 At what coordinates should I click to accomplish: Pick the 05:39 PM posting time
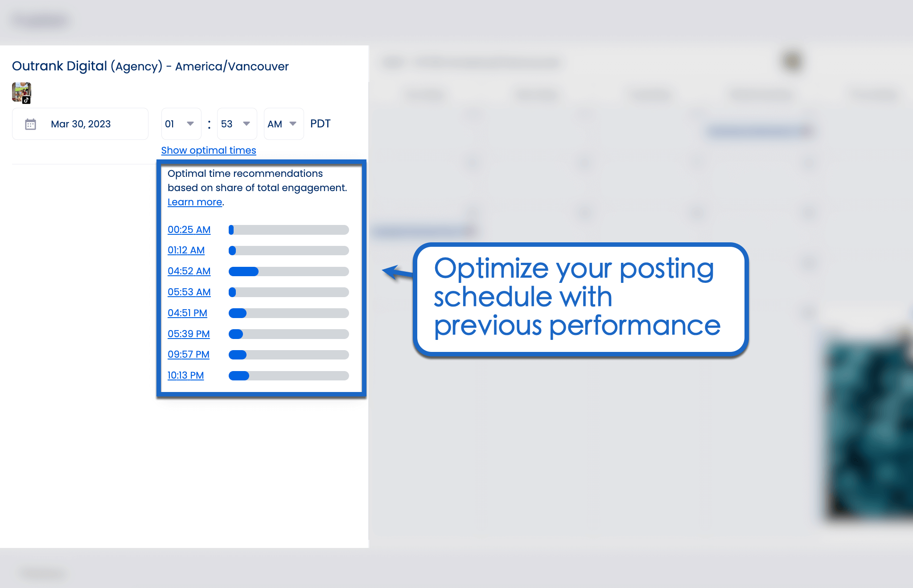click(x=189, y=334)
